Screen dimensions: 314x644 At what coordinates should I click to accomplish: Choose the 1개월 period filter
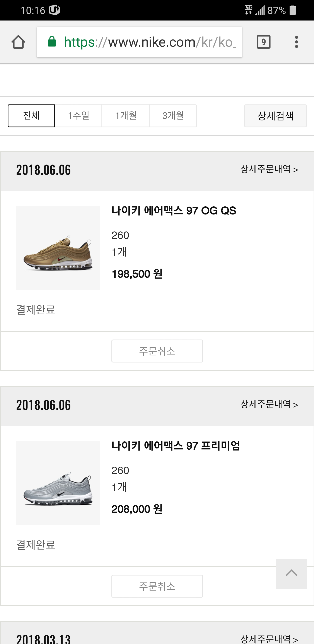[x=126, y=116]
